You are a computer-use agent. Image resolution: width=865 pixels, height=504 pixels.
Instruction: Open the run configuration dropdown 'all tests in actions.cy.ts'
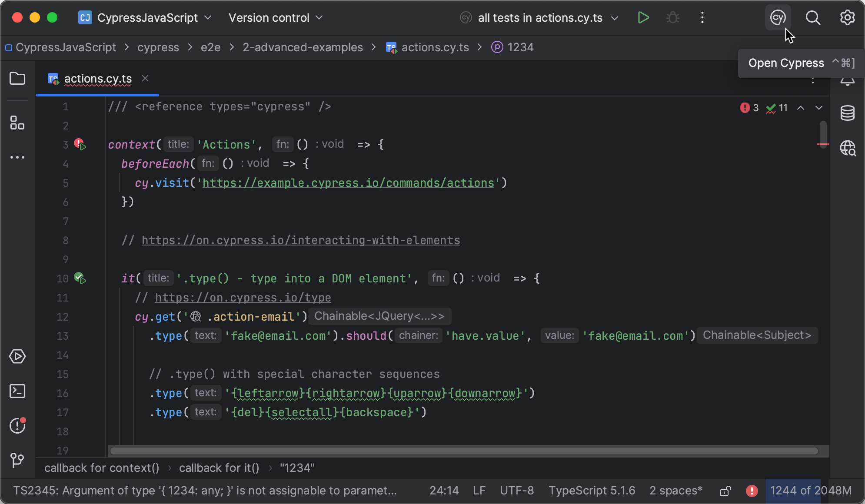tap(540, 18)
